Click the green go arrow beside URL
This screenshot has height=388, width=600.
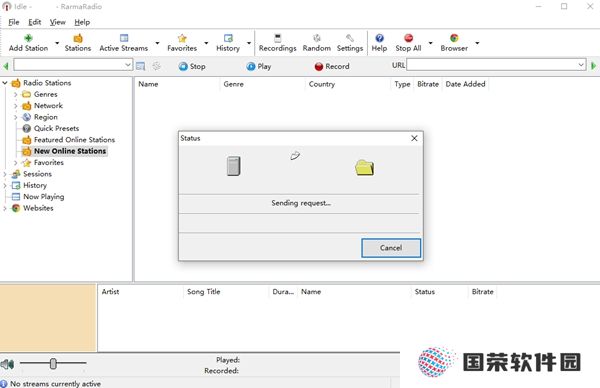593,66
